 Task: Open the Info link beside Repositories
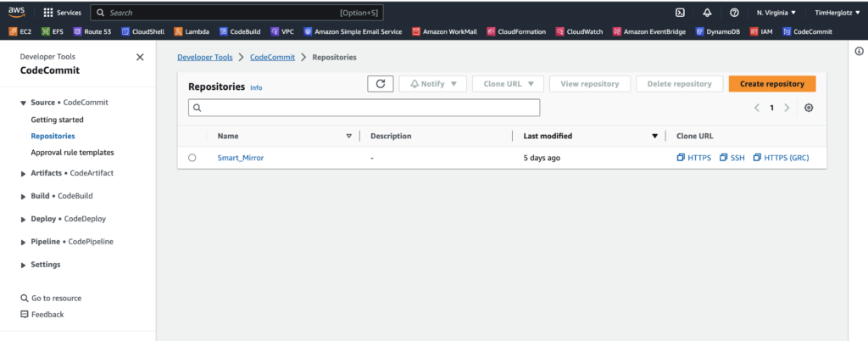click(x=256, y=87)
